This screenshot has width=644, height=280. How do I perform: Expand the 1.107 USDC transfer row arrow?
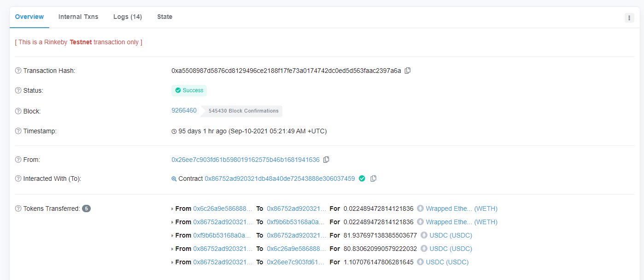[x=173, y=262]
